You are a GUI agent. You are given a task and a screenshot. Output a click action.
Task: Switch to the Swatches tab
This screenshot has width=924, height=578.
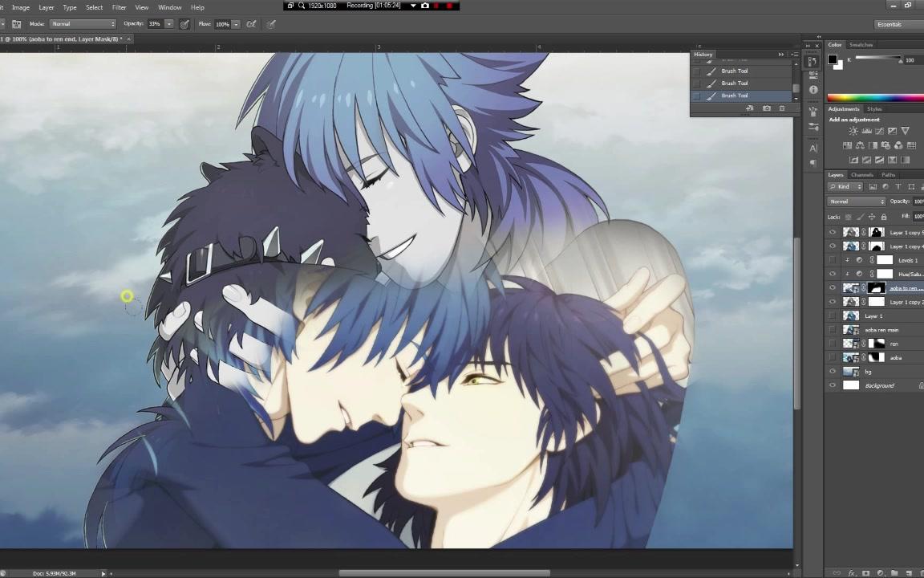pyautogui.click(x=861, y=45)
